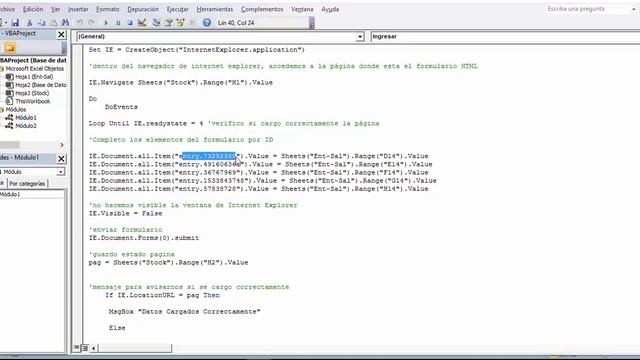Select Módulo2 in the project tree

[26, 126]
